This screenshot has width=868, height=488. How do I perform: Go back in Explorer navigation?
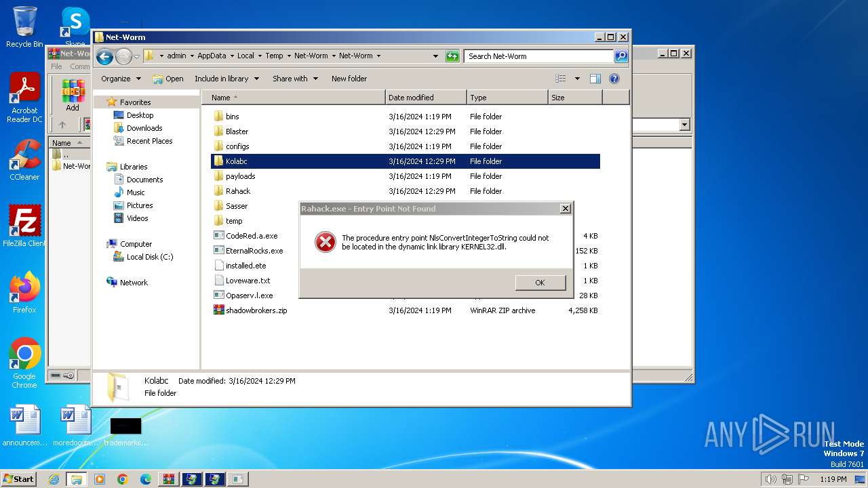104,56
